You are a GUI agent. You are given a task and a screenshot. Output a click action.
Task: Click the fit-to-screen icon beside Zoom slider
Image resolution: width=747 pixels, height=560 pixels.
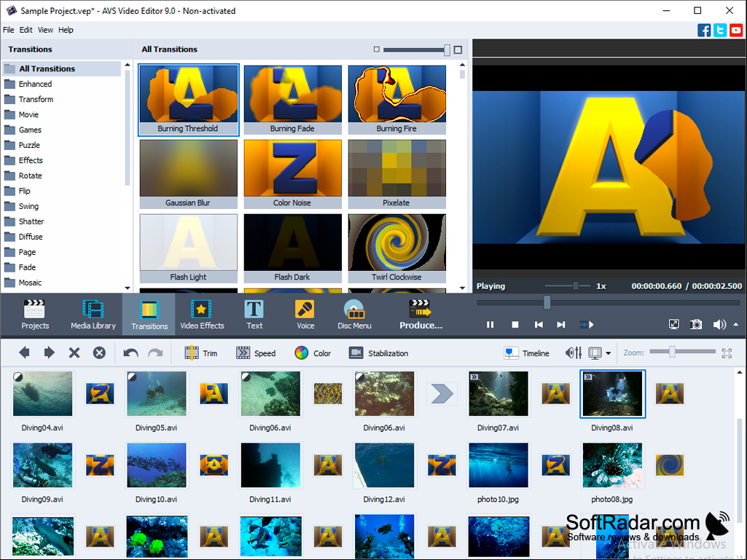click(727, 353)
